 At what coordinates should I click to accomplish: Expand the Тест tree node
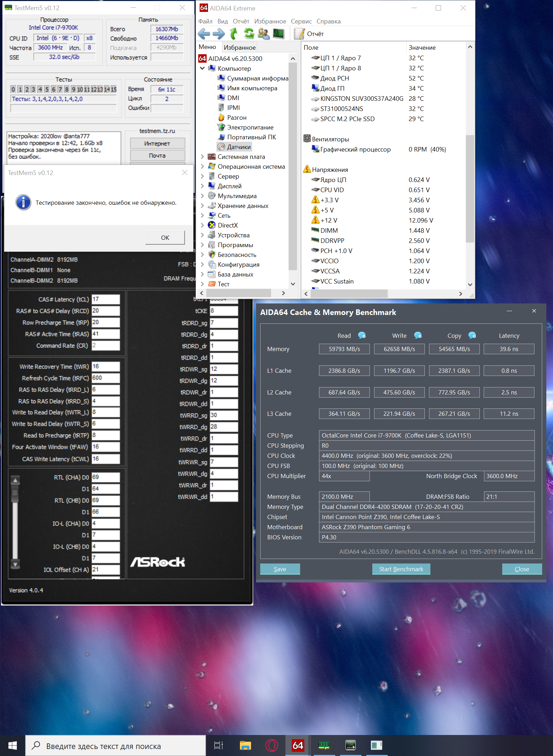pyautogui.click(x=202, y=284)
